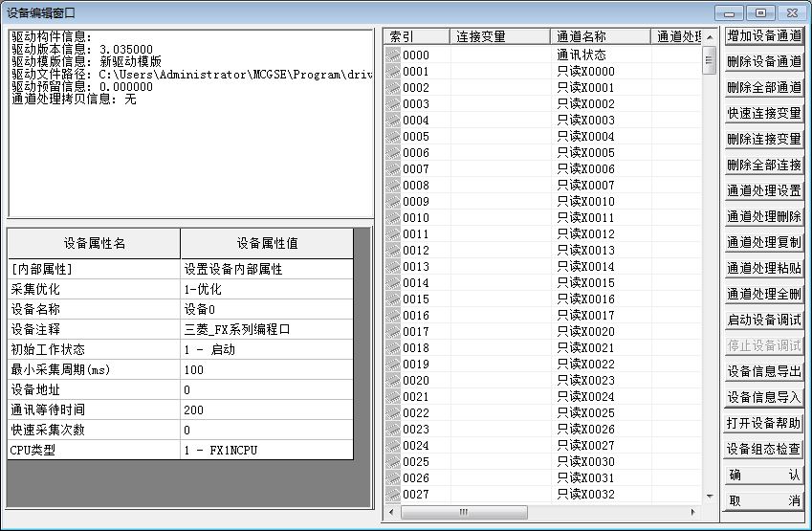Select the row icon for index 0020

pyautogui.click(x=392, y=381)
